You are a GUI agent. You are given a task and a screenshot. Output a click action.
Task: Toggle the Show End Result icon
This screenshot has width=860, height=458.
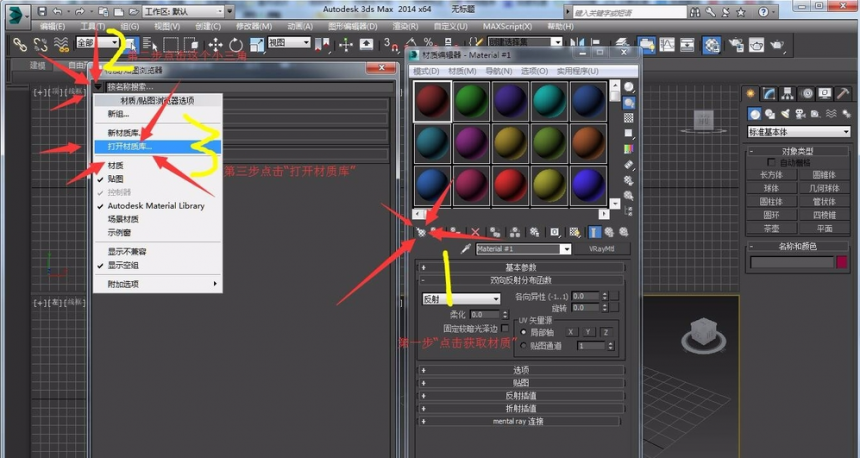(594, 233)
